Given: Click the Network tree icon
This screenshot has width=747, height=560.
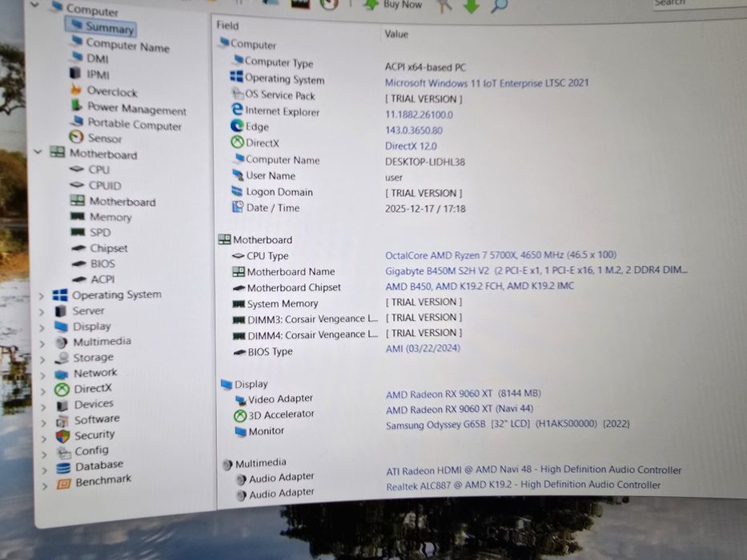Looking at the screenshot, I should coord(62,374).
